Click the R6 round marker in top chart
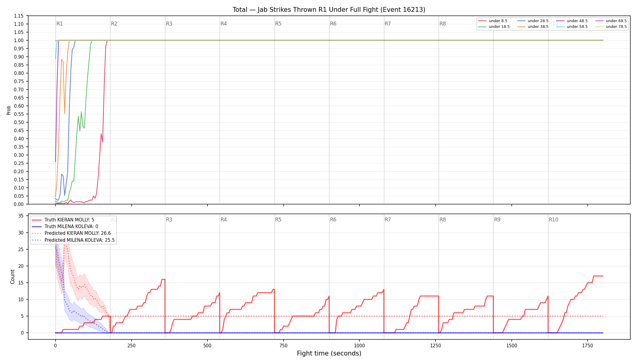Image resolution: width=637 pixels, height=364 pixels. point(333,24)
